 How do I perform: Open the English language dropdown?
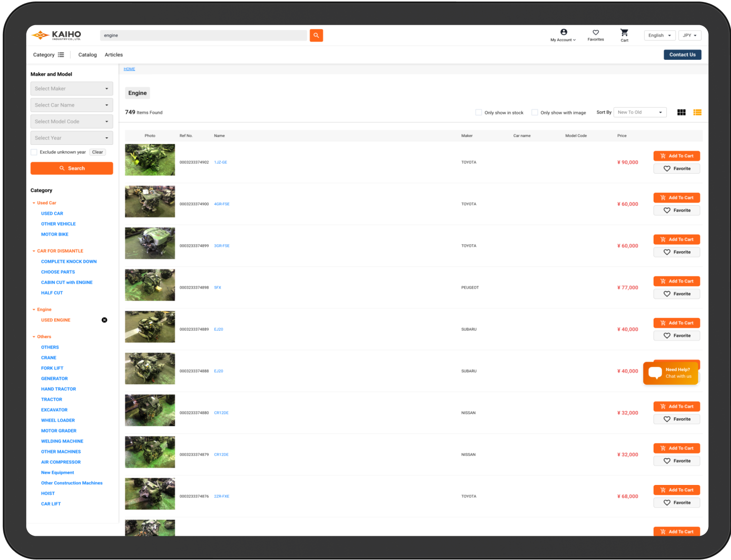[x=659, y=36]
